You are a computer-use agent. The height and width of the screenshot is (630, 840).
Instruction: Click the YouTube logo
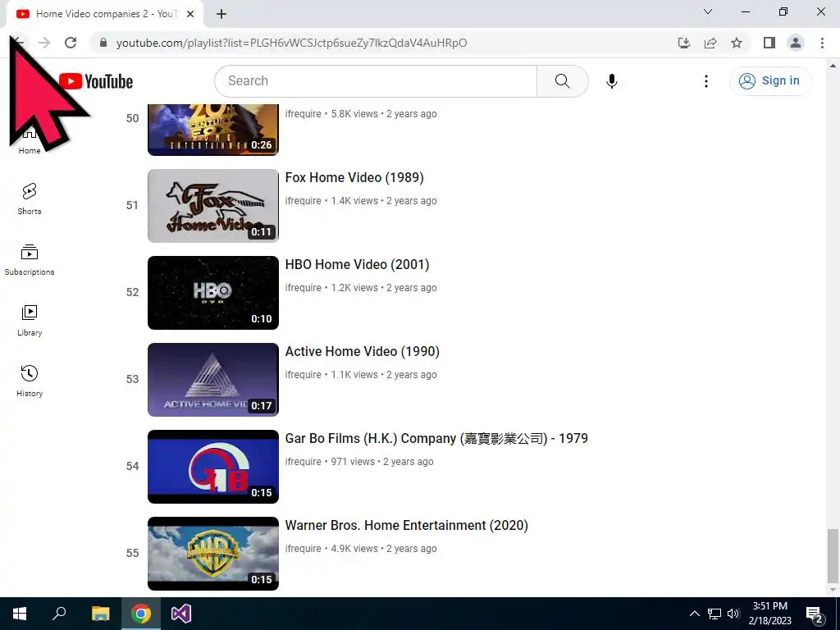tap(96, 81)
